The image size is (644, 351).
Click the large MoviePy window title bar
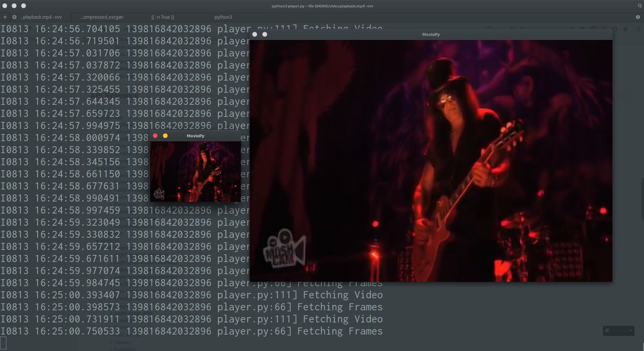pos(431,34)
